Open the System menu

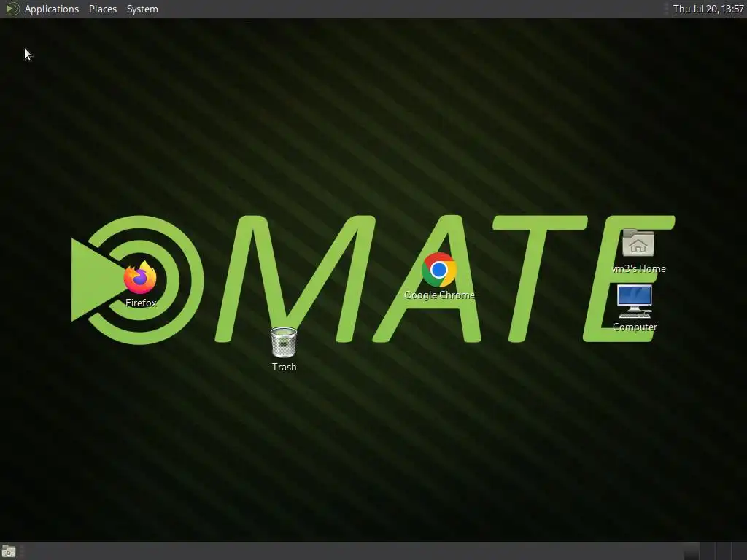click(x=142, y=9)
